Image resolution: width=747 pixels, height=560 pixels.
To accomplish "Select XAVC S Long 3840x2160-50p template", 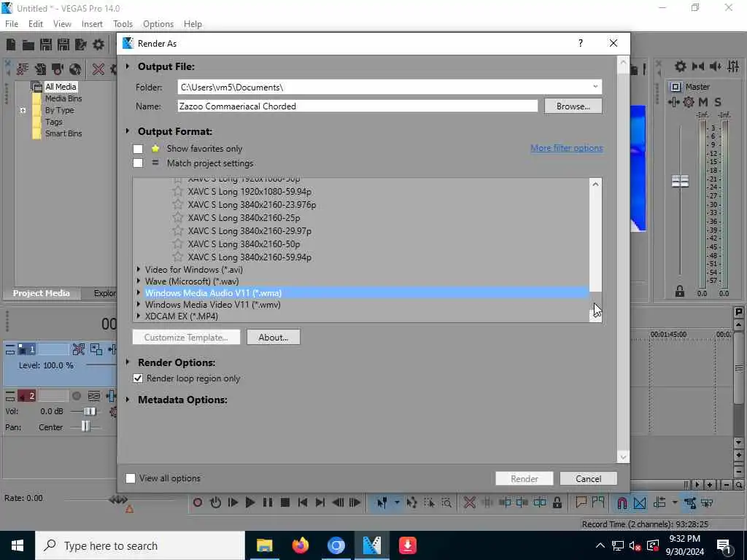I will (x=244, y=244).
